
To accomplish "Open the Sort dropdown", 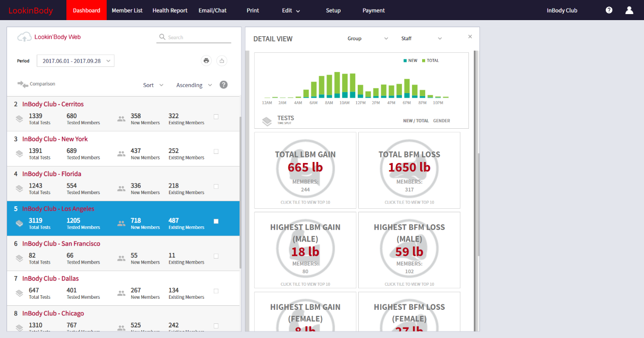I will 153,85.
